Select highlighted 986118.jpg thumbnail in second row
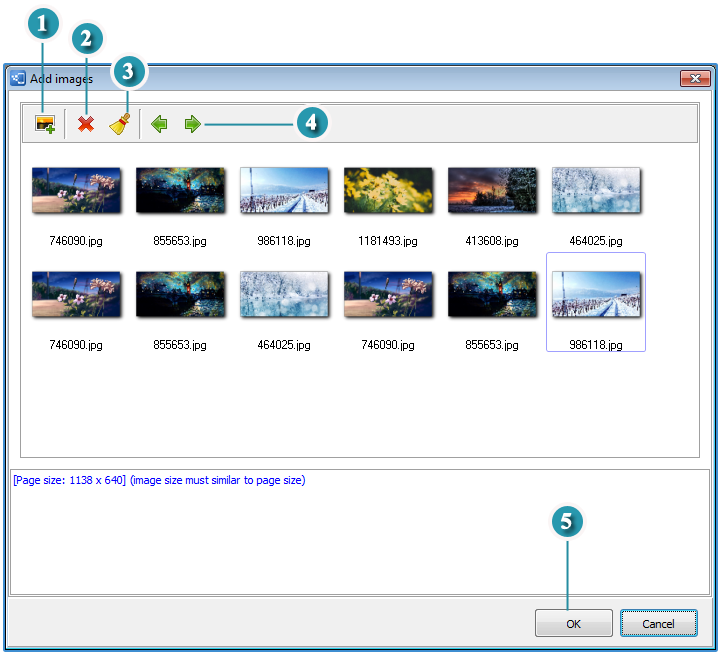This screenshot has height=653, width=722. pyautogui.click(x=596, y=294)
